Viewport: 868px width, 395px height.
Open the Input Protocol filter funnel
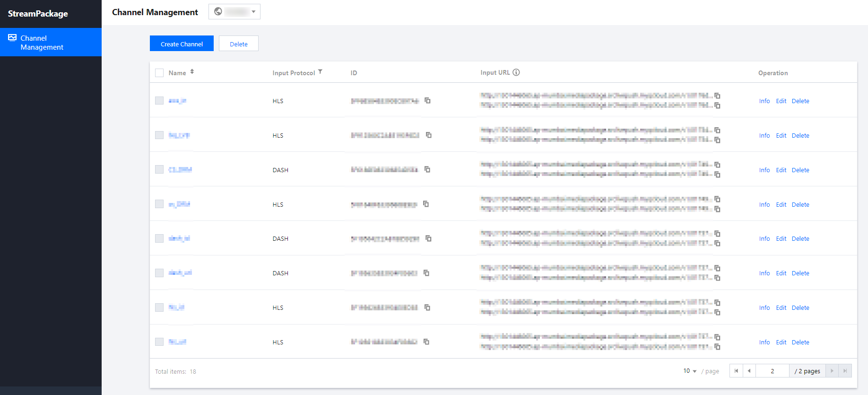(x=320, y=72)
